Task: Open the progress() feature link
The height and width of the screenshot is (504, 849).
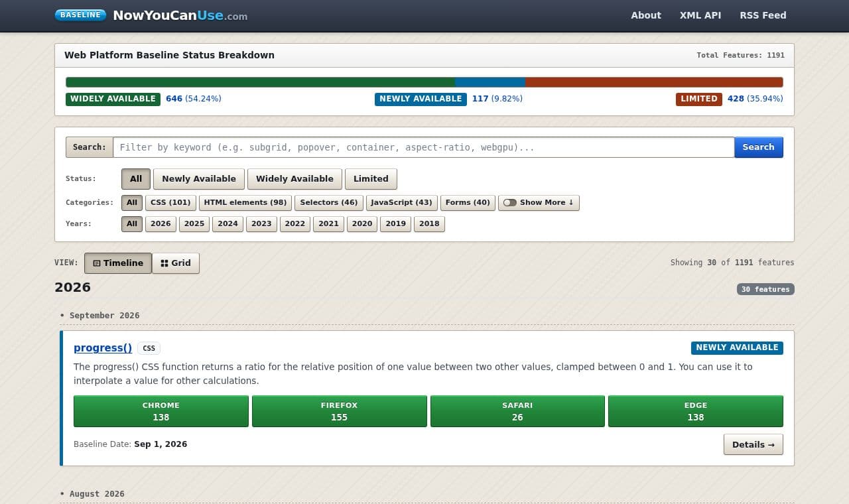Action: [103, 347]
